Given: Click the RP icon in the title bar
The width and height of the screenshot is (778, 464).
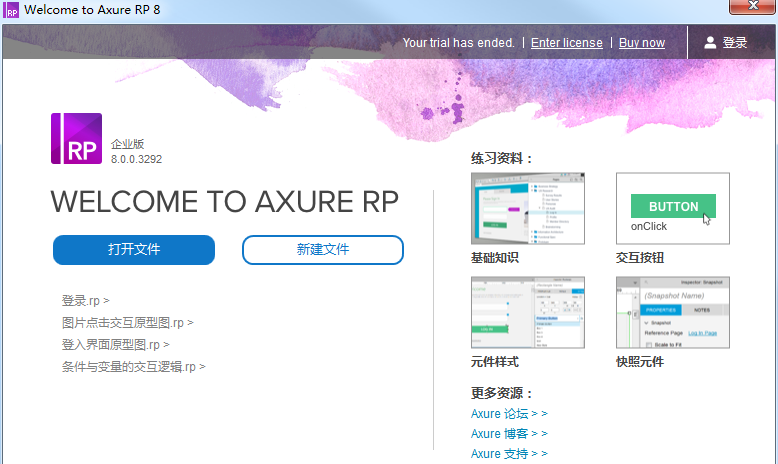Looking at the screenshot, I should click(x=11, y=10).
